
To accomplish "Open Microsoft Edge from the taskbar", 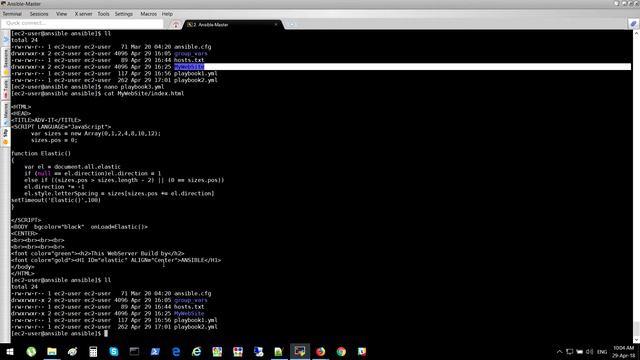I will [x=176, y=351].
